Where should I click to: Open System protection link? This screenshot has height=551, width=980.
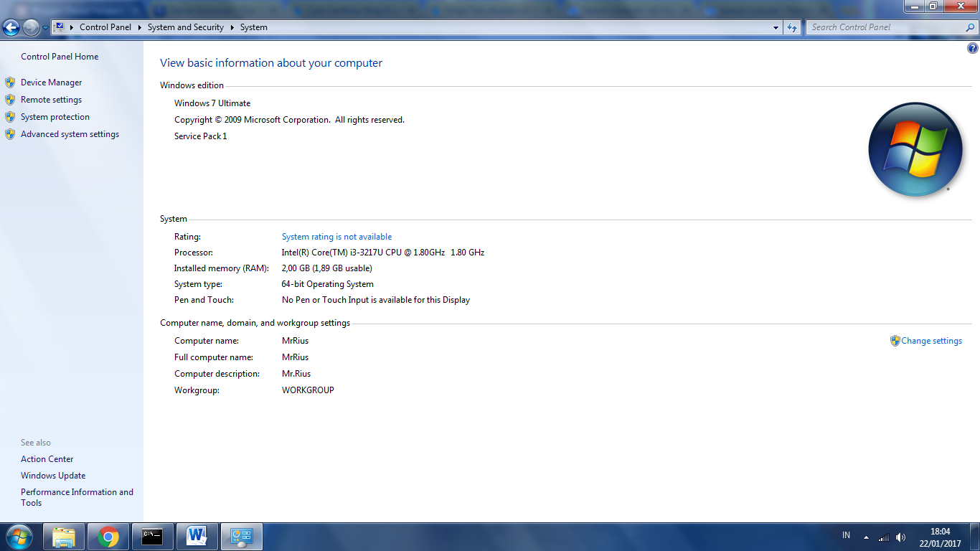tap(55, 117)
